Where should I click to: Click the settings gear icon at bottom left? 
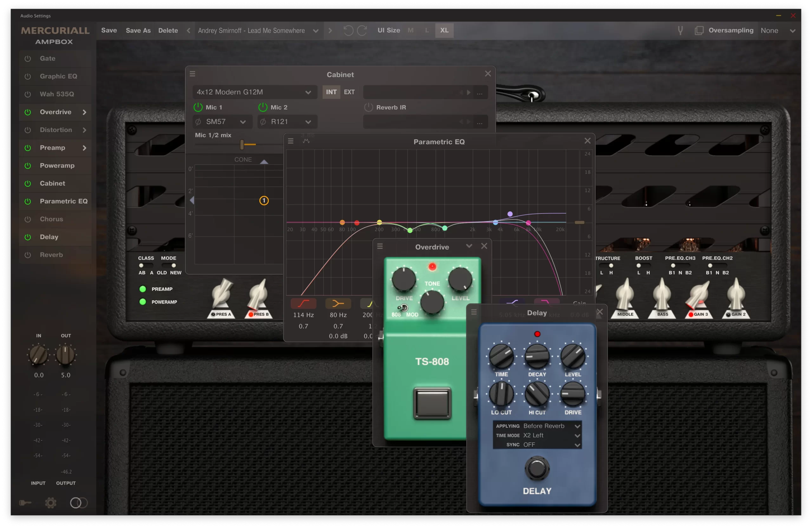coord(51,502)
